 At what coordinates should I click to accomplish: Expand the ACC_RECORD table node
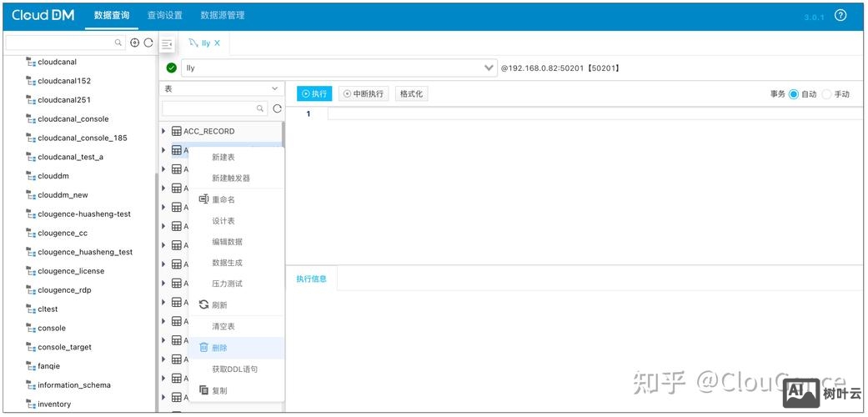(164, 131)
